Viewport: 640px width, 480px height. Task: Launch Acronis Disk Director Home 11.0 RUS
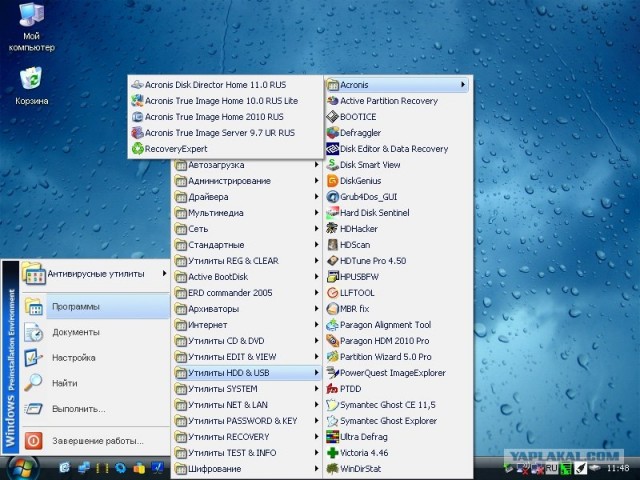tap(225, 85)
